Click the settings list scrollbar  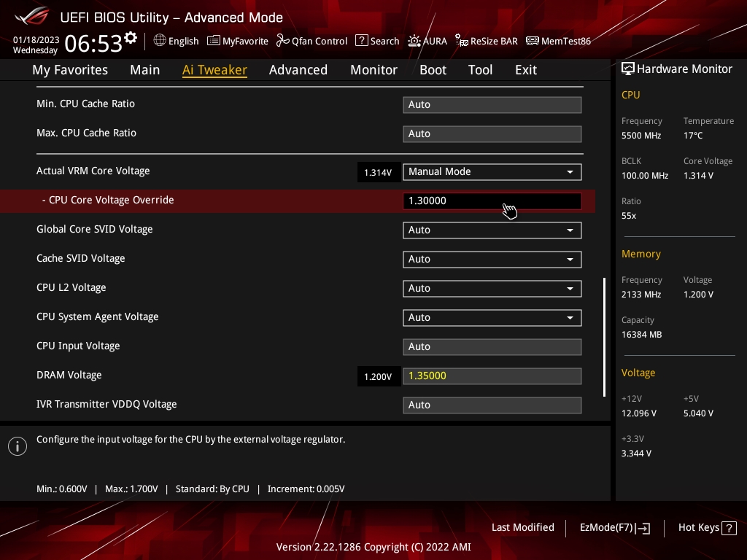point(604,337)
